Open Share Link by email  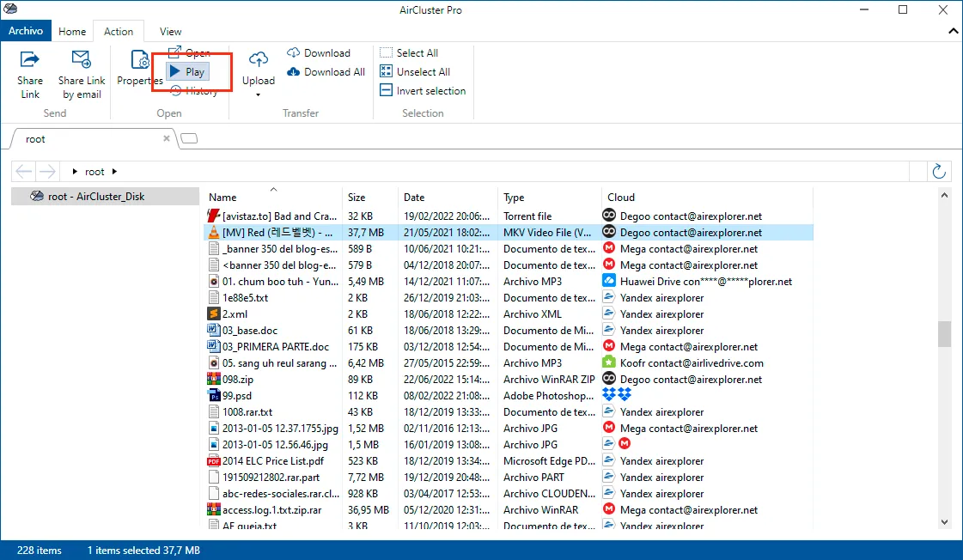81,75
